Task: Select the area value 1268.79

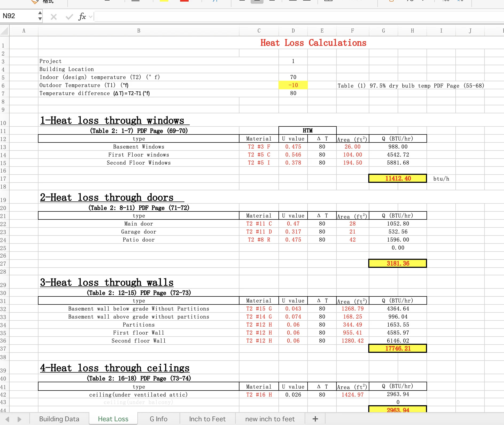Action: coord(352,309)
